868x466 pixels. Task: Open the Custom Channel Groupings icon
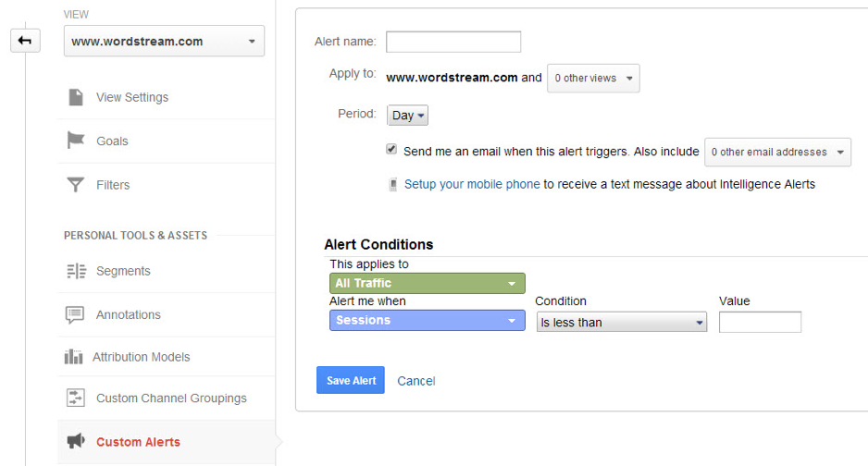75,398
